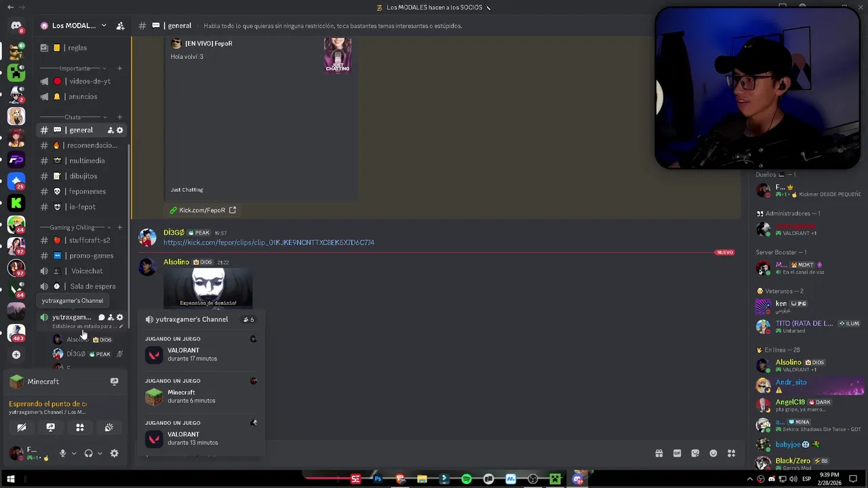
Task: Open babyjoe in the member list
Action: (788, 445)
